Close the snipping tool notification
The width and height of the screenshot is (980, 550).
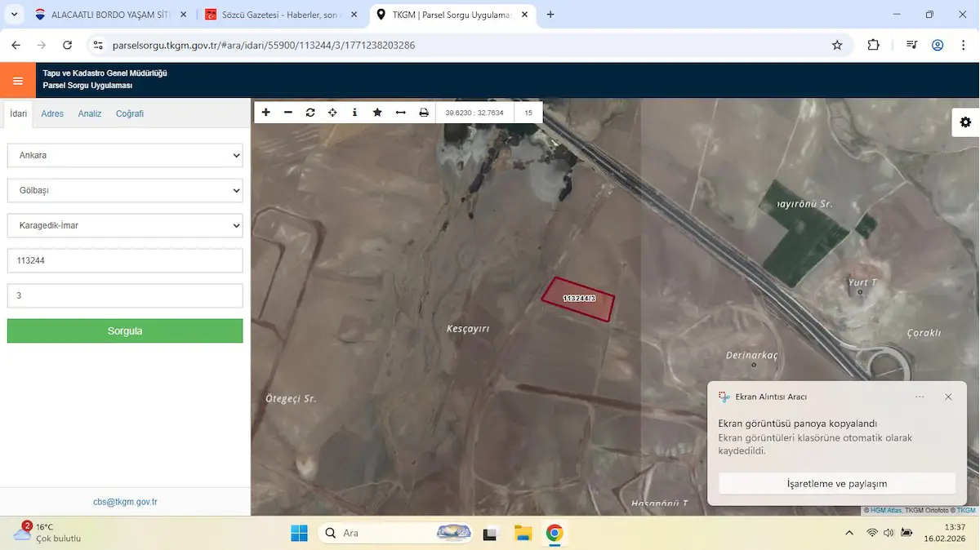point(948,397)
